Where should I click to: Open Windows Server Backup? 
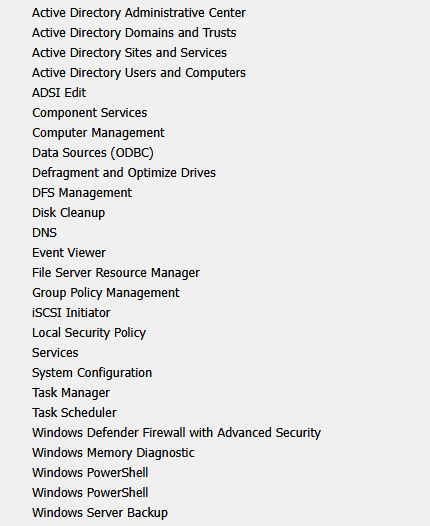tap(100, 513)
